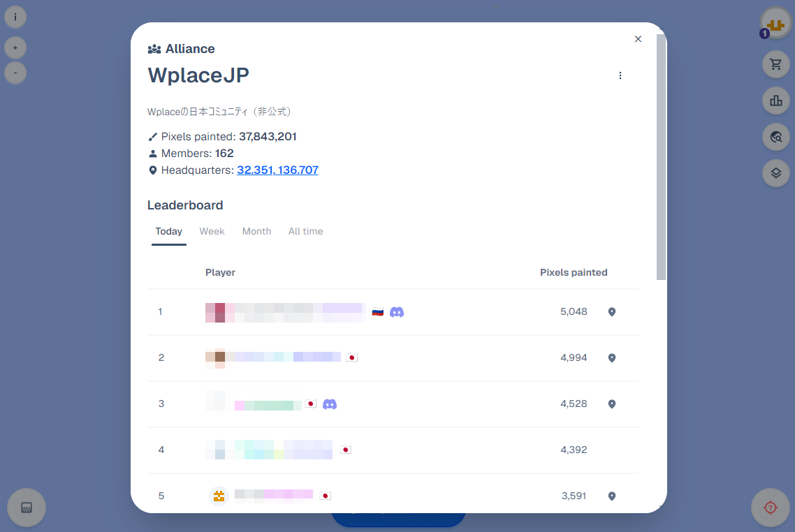Screen dimensions: 795x532
Task: Zoom in with the plus button
Action: point(15,47)
